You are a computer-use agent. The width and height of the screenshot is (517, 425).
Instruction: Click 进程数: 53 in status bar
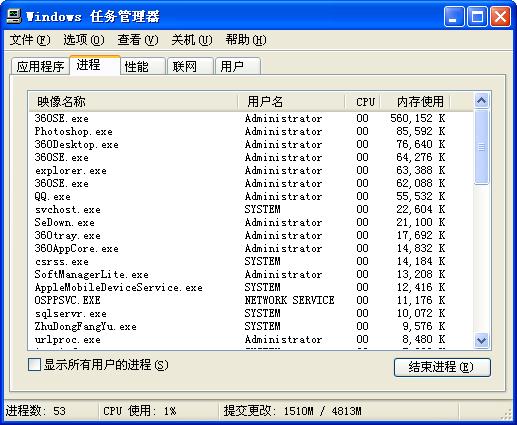[x=36, y=411]
